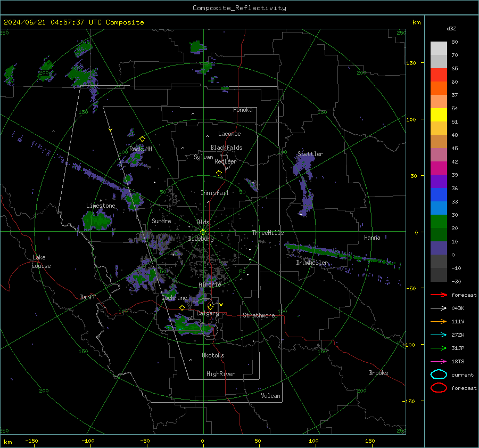Screen dimensions: 479x448
Task: Click the yellow radar site marker at Didsbury
Action: point(203,232)
